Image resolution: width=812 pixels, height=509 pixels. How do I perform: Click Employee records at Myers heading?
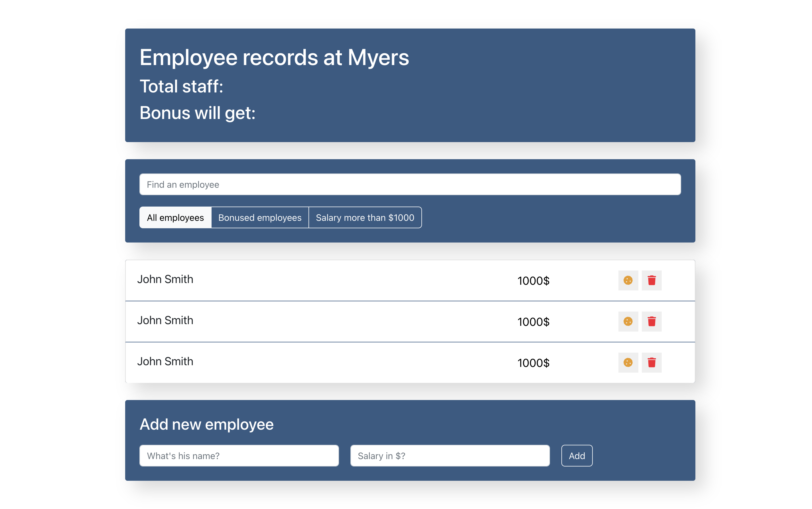[x=274, y=57]
